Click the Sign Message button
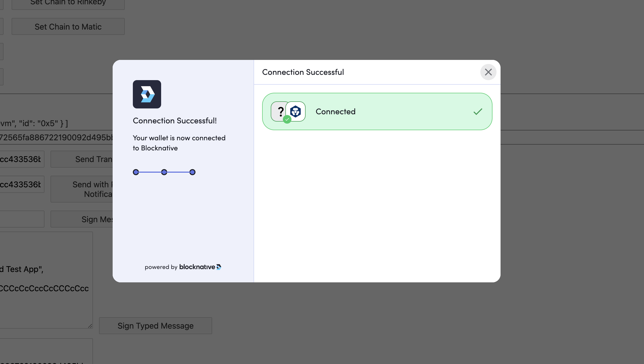The width and height of the screenshot is (644, 364). click(x=82, y=219)
